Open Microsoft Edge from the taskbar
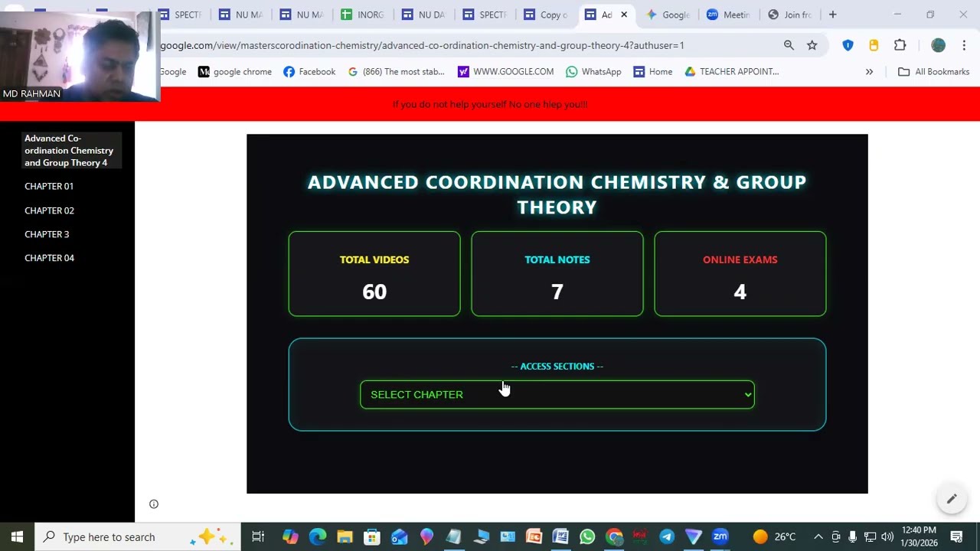This screenshot has height=551, width=980. click(x=317, y=536)
